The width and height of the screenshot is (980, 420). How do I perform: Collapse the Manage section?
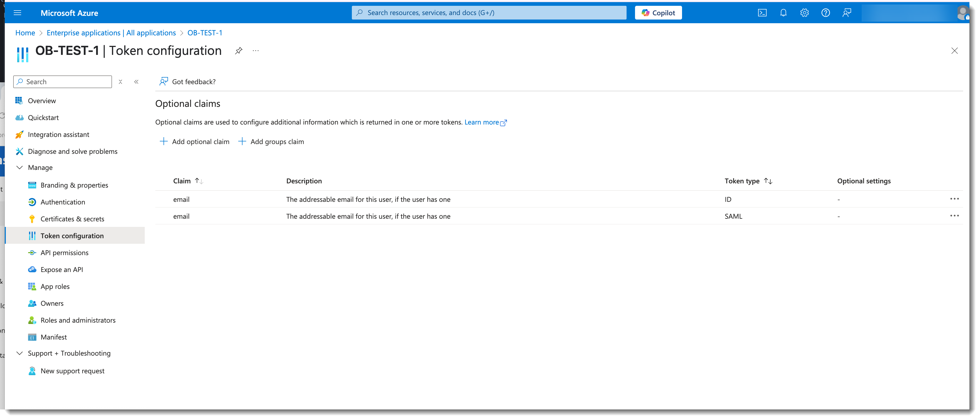pos(20,168)
